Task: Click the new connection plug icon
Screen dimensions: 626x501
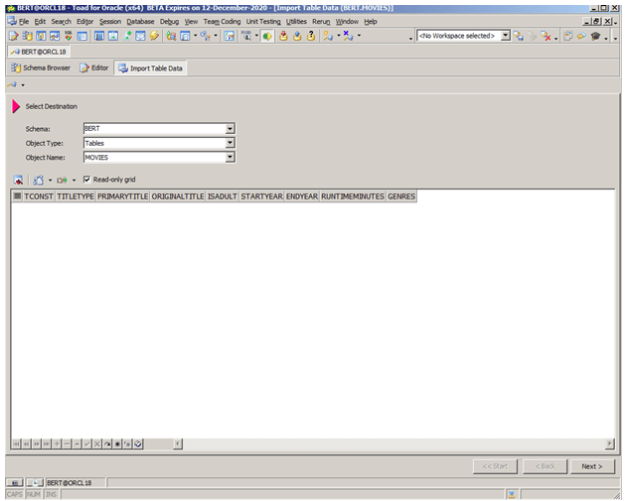Action: click(x=328, y=36)
